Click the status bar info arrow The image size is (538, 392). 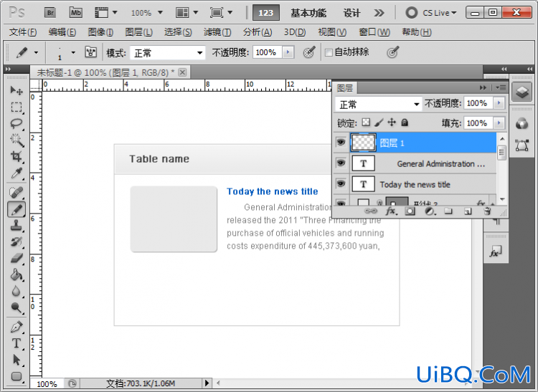[x=207, y=383]
